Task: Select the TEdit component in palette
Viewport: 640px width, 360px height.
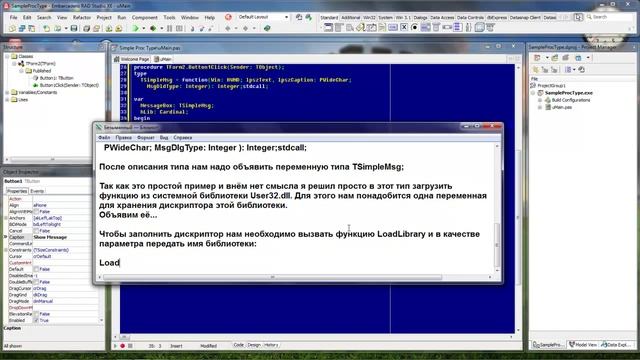Action: pyautogui.click(x=371, y=28)
